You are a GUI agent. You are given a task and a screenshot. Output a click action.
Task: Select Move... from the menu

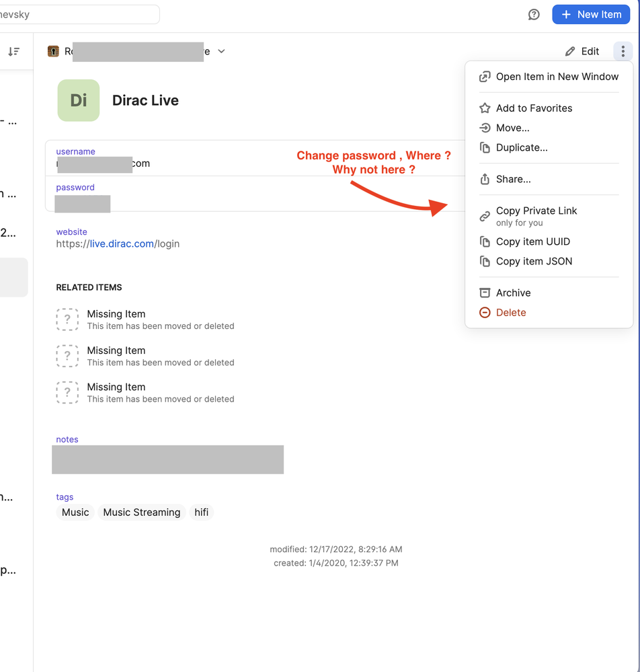pyautogui.click(x=512, y=128)
